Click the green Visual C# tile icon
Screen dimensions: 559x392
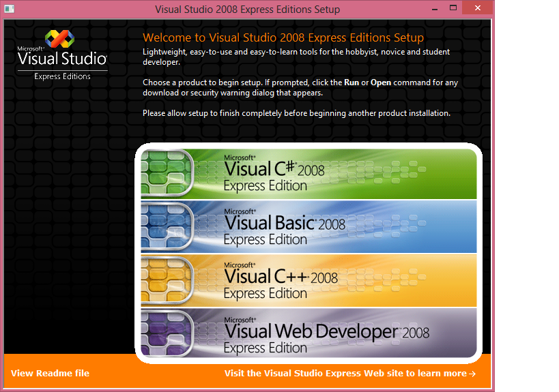tap(167, 172)
